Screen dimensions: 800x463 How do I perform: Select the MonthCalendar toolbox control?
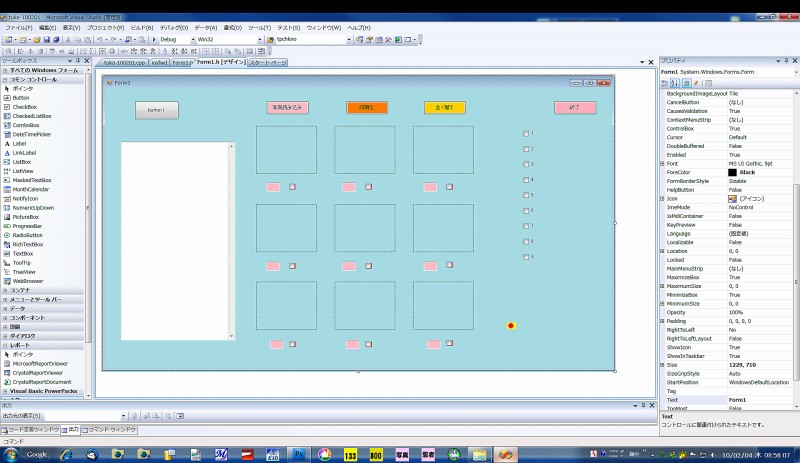click(x=30, y=189)
